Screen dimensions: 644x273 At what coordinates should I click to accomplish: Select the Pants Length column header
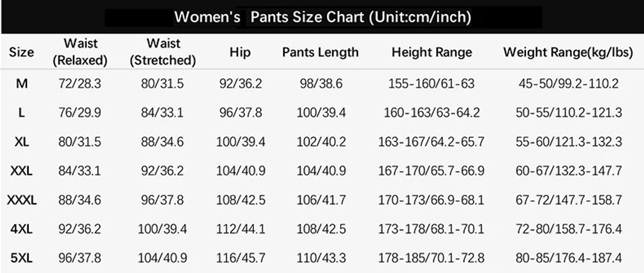click(320, 52)
